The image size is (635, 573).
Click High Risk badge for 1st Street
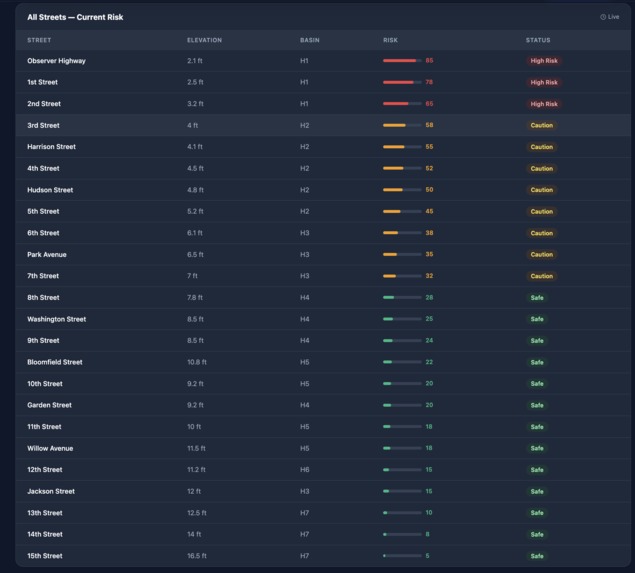click(x=544, y=82)
